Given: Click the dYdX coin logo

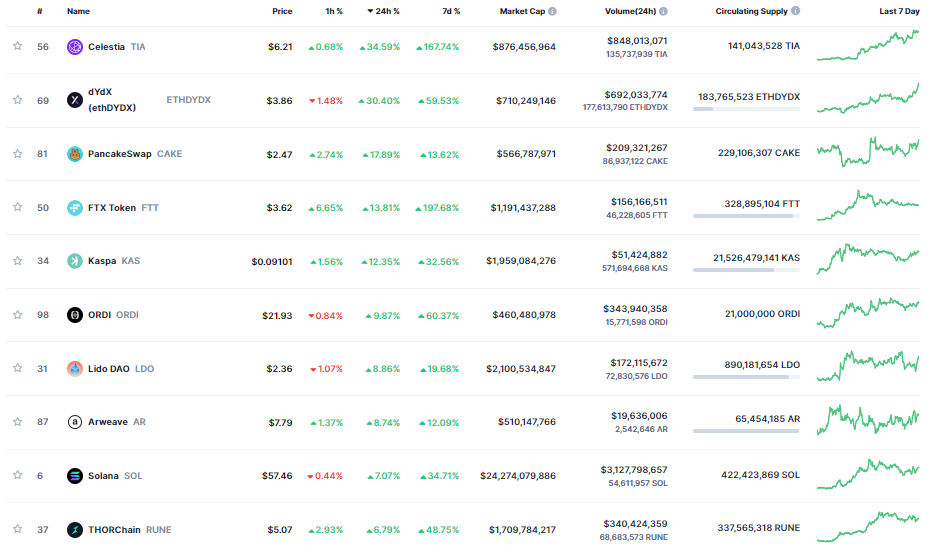Looking at the screenshot, I should coord(74,100).
